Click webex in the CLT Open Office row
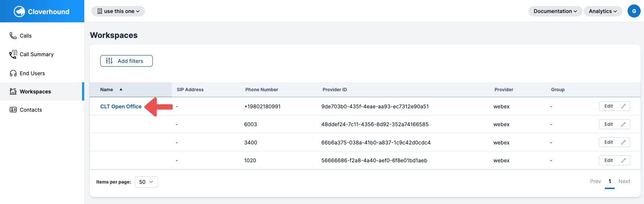 pos(501,106)
